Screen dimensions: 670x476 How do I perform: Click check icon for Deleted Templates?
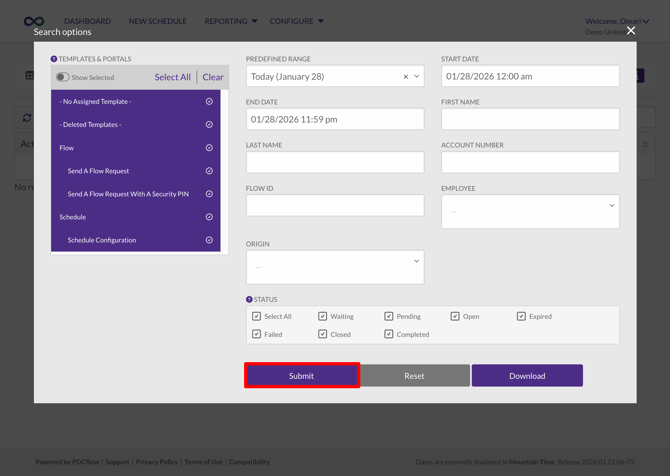(x=209, y=124)
